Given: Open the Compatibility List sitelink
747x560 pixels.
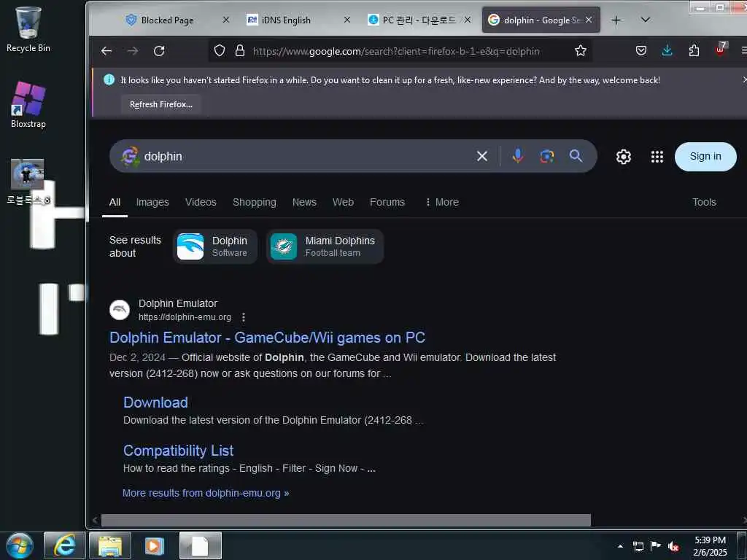Looking at the screenshot, I should point(178,451).
